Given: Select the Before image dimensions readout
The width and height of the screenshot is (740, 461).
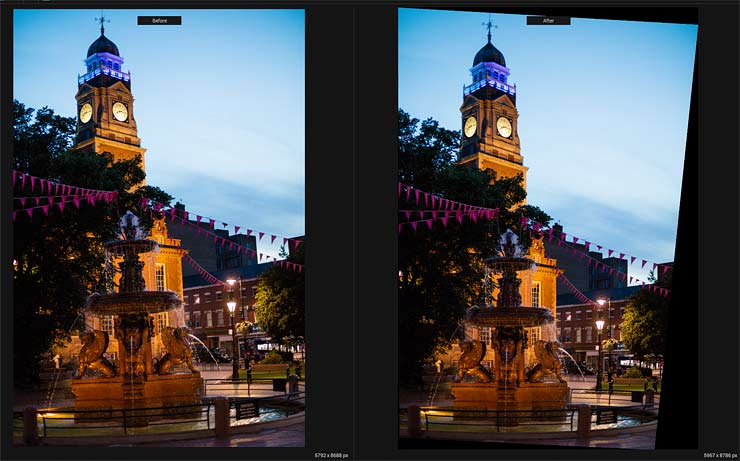Looking at the screenshot, I should pos(331,455).
